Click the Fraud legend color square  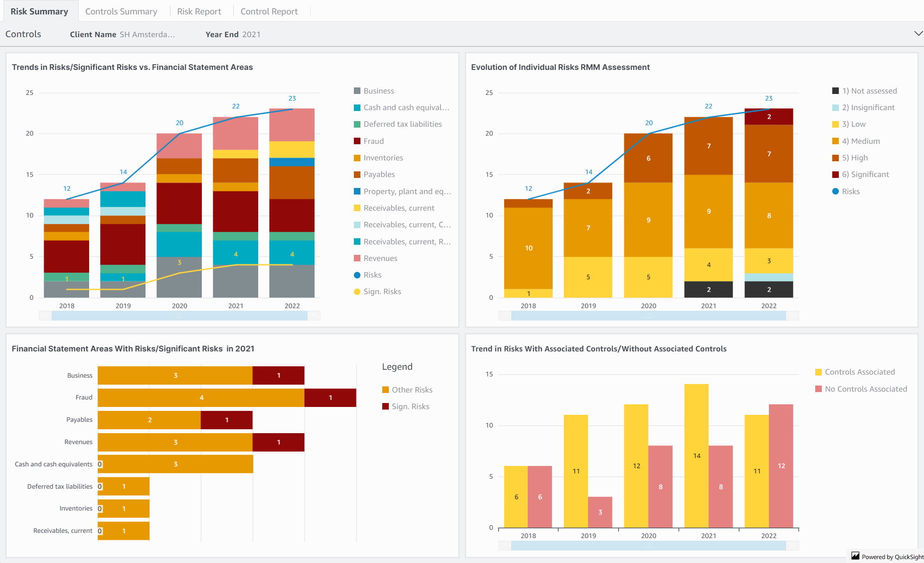[357, 141]
